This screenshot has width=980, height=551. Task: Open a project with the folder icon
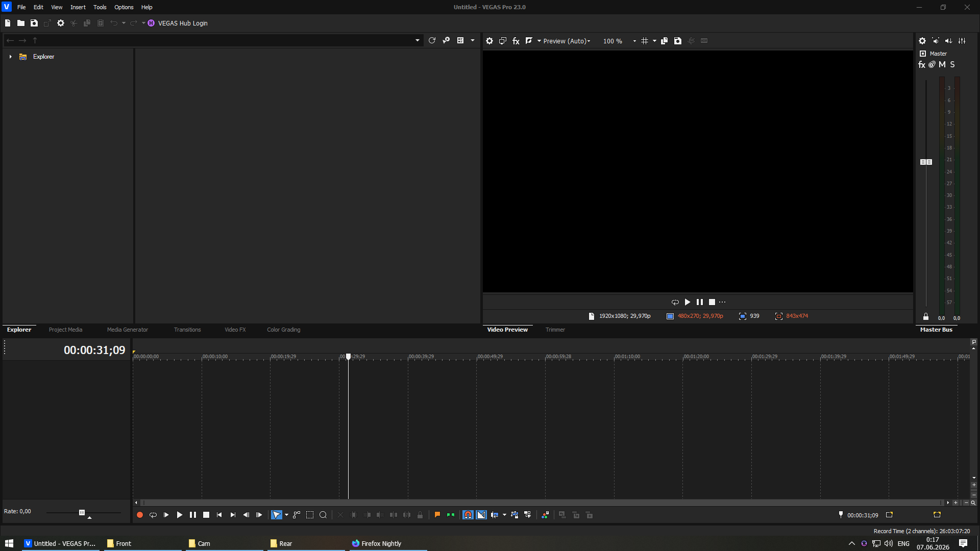(21, 23)
